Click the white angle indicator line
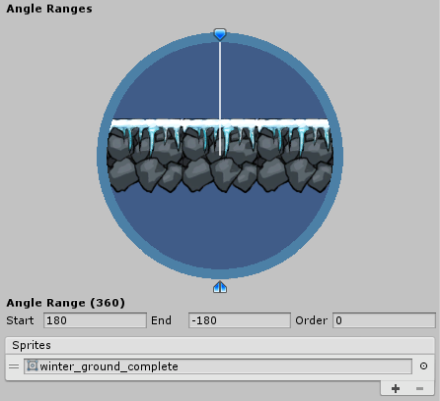Image resolution: width=440 pixels, height=401 pixels. pyautogui.click(x=220, y=98)
